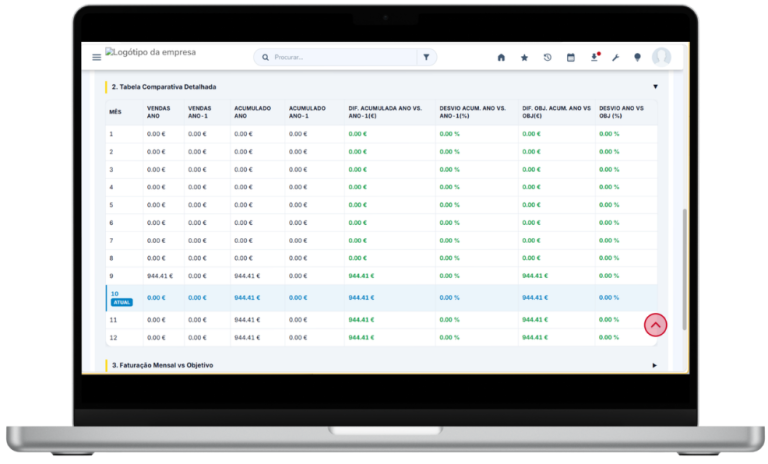Focus the Procurar search input field
The width and height of the screenshot is (768, 464).
coord(344,57)
